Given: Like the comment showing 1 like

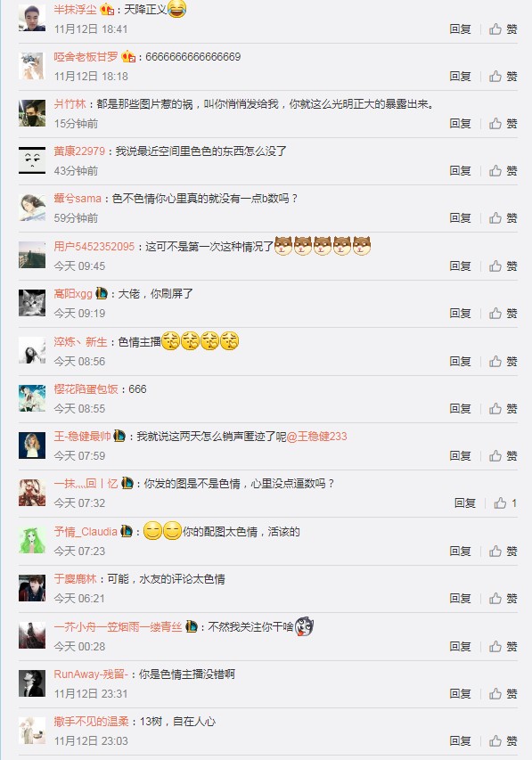Looking at the screenshot, I should pyautogui.click(x=505, y=503).
